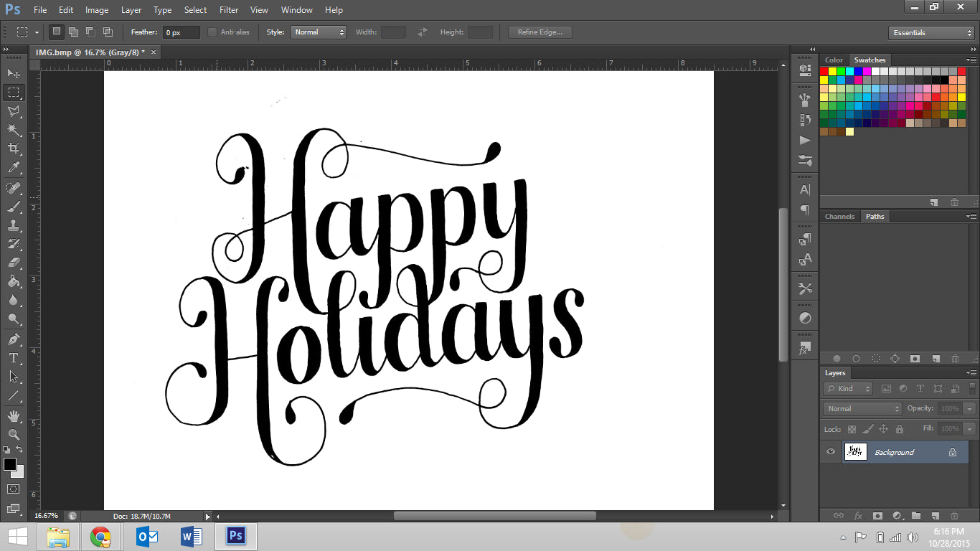Click the Refine Edge button
The height and width of the screenshot is (551, 980).
click(x=540, y=32)
